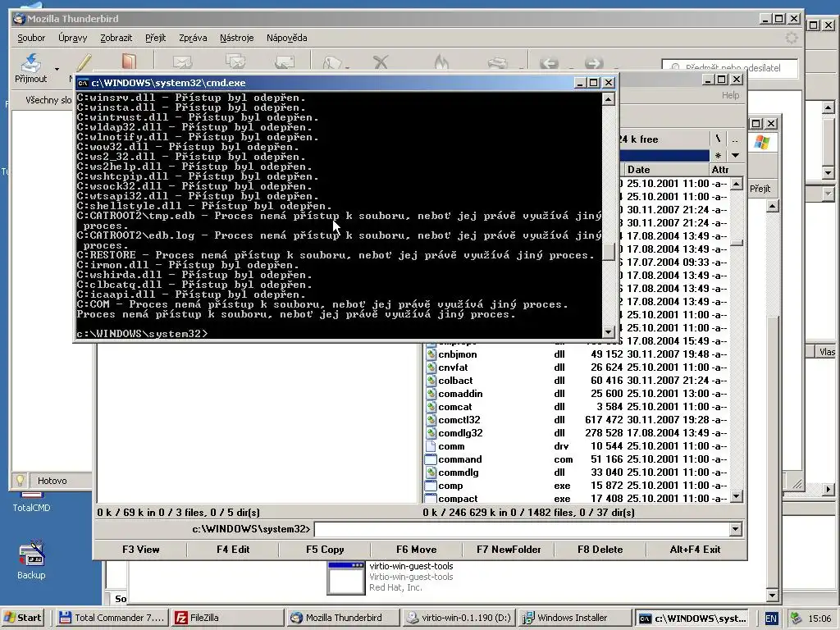
Task: Click F6 Move button
Action: point(416,549)
